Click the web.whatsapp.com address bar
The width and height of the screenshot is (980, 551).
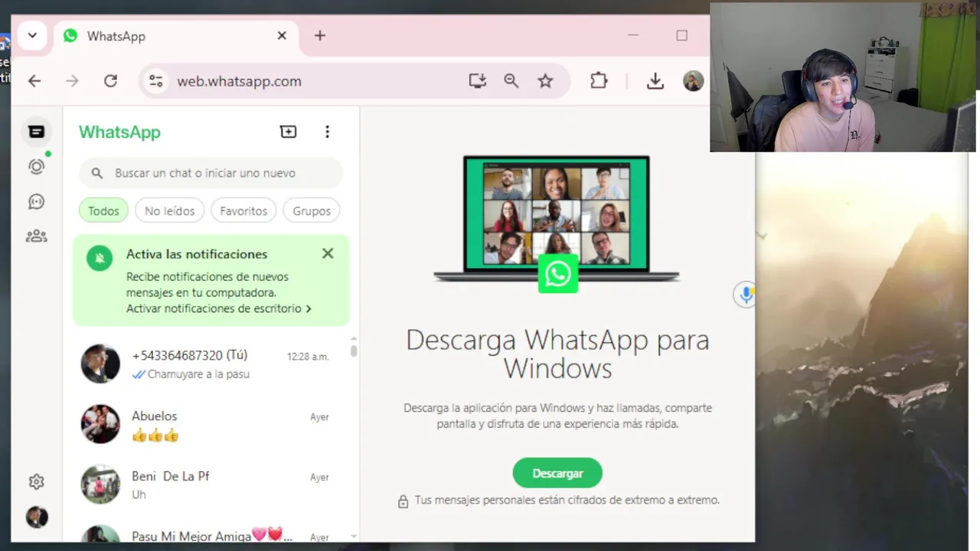click(239, 81)
